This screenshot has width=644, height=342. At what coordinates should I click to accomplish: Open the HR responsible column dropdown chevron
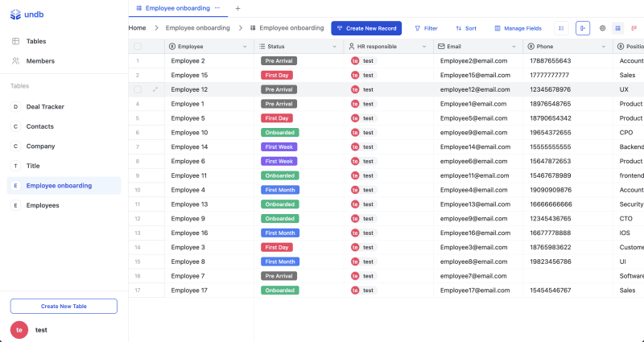(424, 47)
